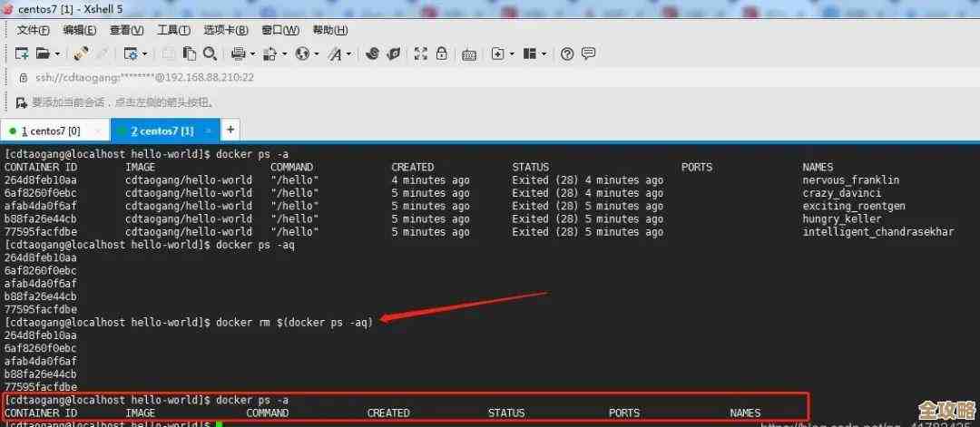The image size is (980, 427).
Task: Toggle full screen mode icon
Action: [421, 53]
